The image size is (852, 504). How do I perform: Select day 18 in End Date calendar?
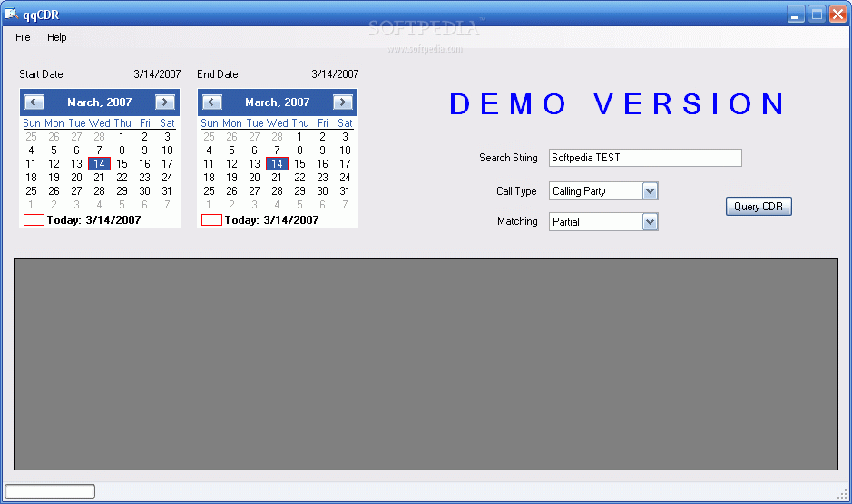pyautogui.click(x=210, y=178)
